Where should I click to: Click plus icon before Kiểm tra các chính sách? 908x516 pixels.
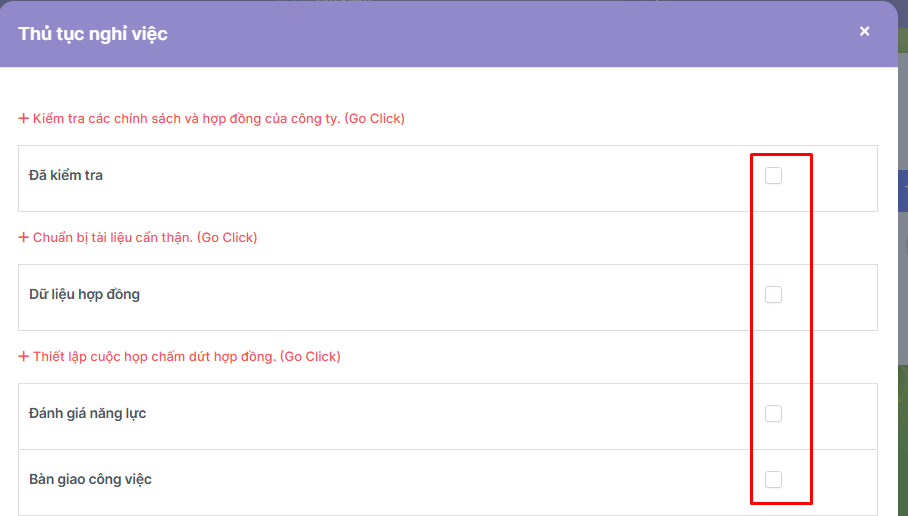(24, 119)
